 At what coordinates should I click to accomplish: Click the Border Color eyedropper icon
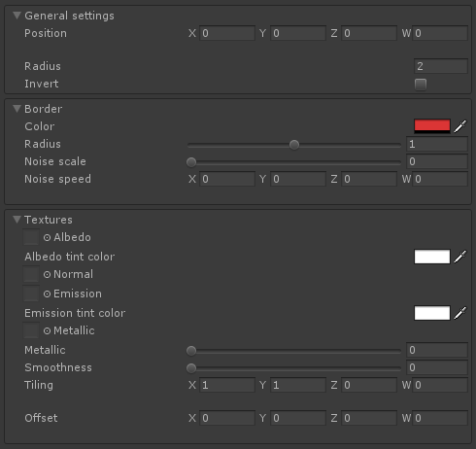tap(460, 126)
